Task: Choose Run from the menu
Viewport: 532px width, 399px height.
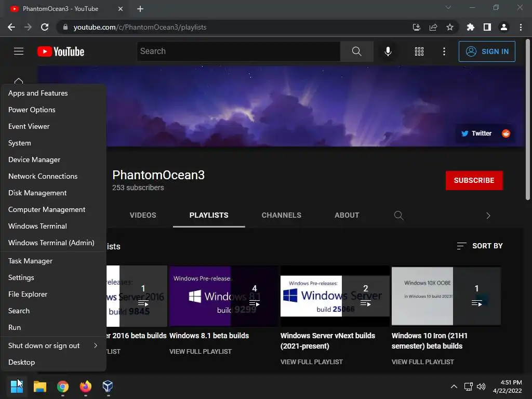Action: 54,327
